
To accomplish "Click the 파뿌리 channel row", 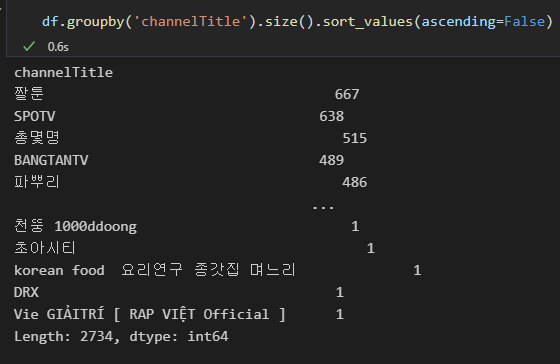I will coord(190,182).
